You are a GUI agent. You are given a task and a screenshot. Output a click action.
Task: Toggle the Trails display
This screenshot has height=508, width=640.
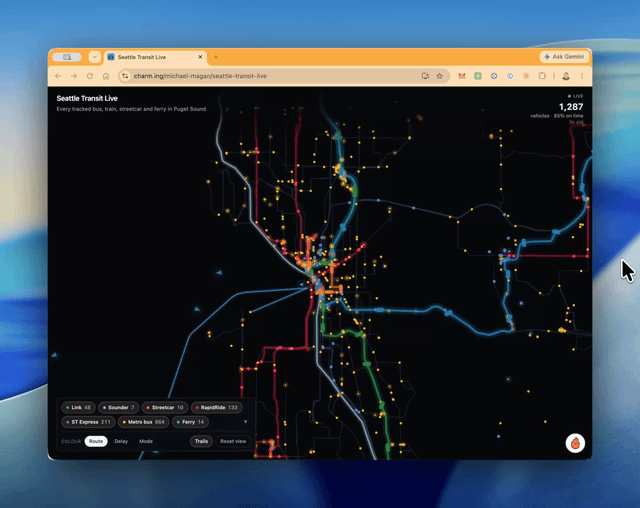[x=201, y=441]
